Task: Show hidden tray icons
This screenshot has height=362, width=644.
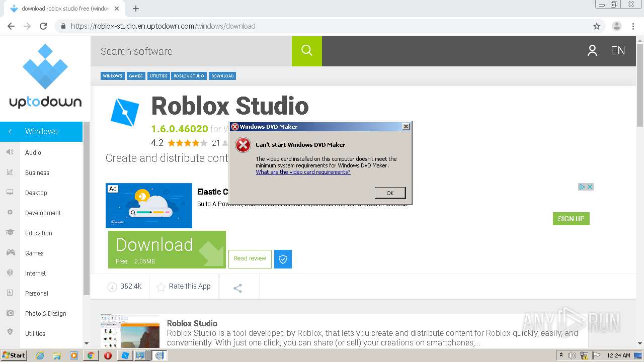Action: [x=561, y=355]
